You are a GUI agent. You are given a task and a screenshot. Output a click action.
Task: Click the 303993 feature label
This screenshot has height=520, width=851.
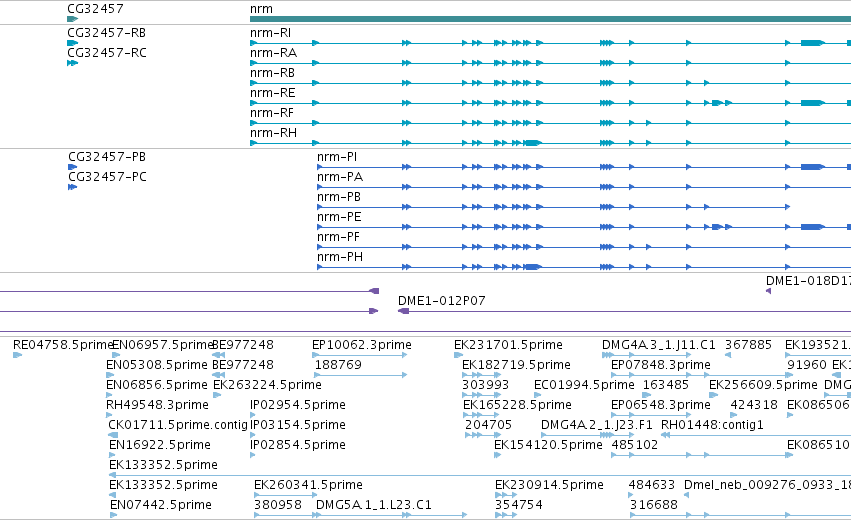click(x=486, y=385)
